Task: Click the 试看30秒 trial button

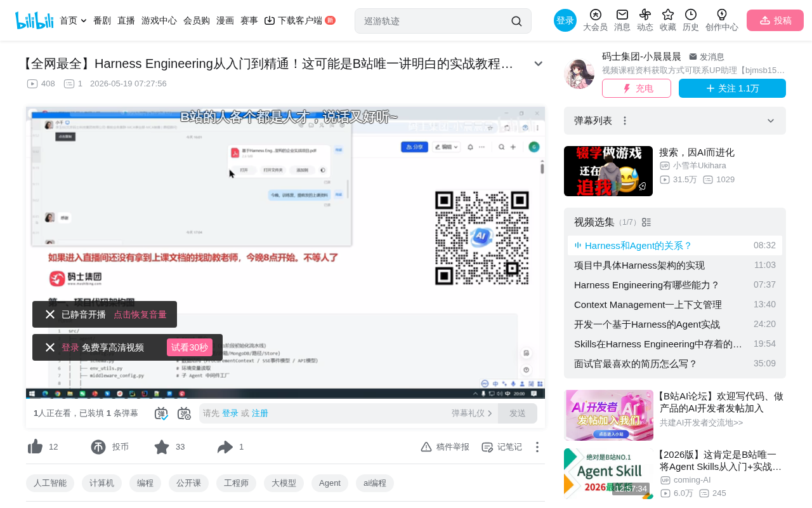Action: (x=190, y=347)
